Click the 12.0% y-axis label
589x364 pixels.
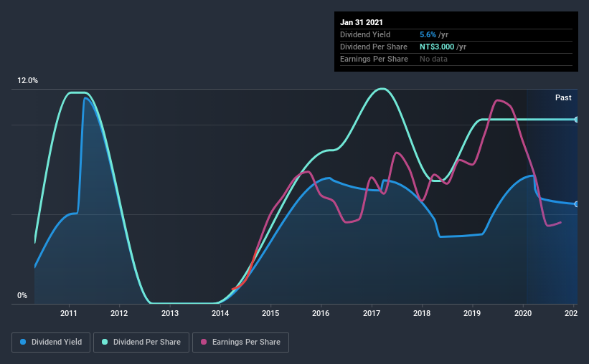point(27,81)
